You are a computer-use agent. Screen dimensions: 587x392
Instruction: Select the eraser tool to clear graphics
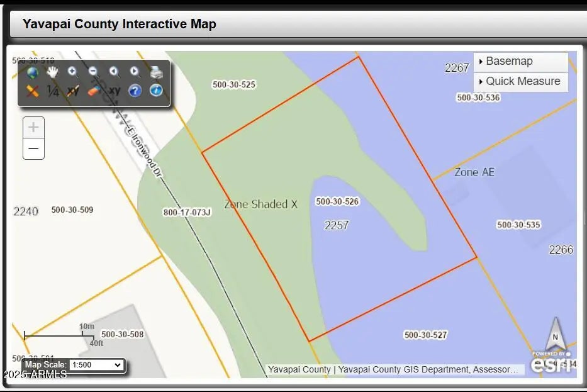click(94, 91)
